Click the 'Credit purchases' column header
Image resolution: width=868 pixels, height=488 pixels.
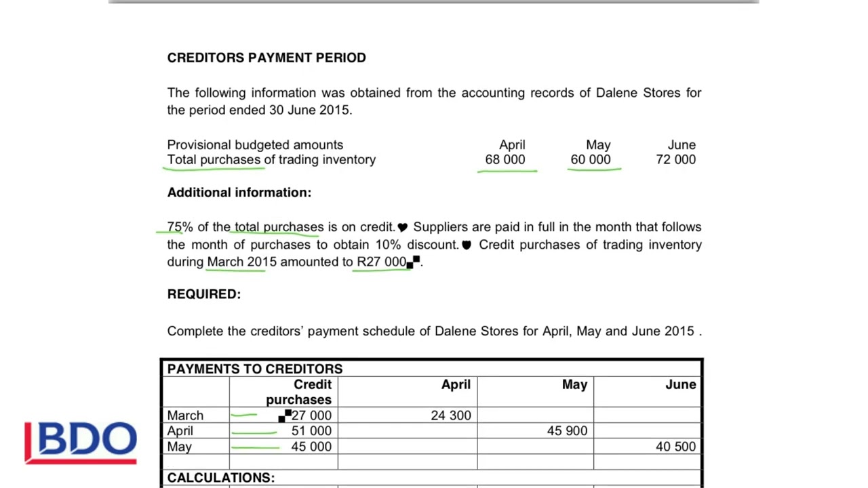coord(298,392)
